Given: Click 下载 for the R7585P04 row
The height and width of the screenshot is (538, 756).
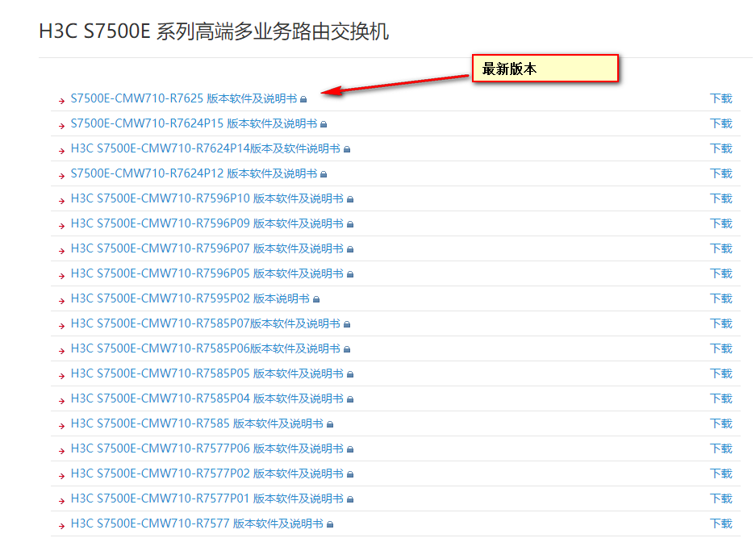Looking at the screenshot, I should click(x=721, y=398).
